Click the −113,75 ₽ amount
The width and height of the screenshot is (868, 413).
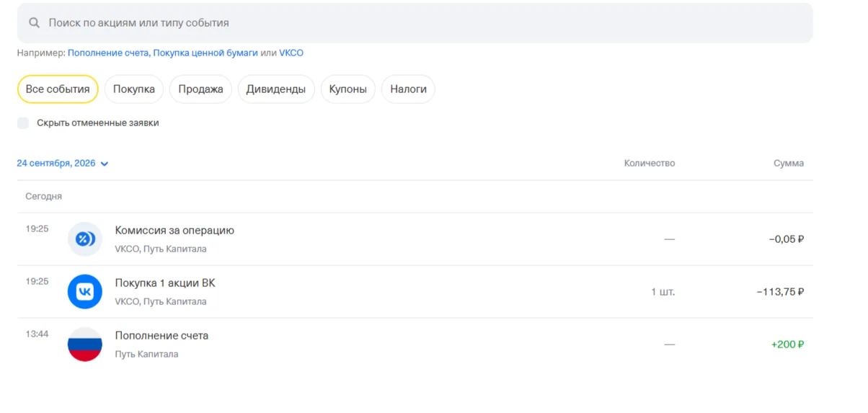[781, 292]
